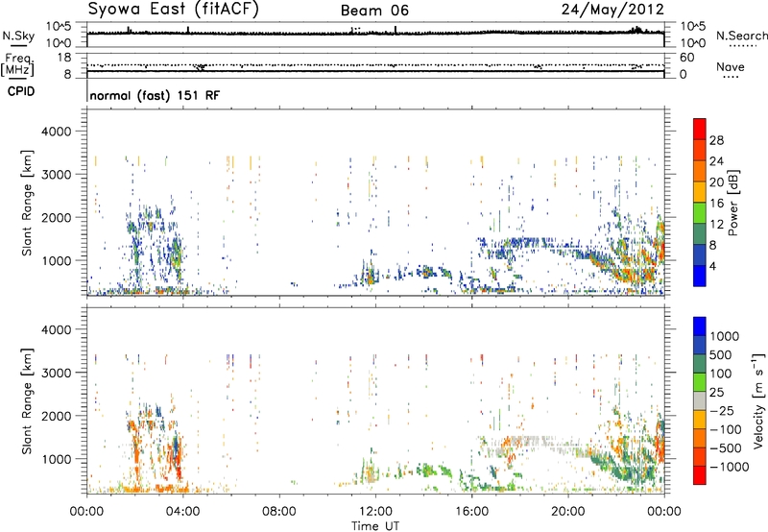Click the '100' tick on Velocity colorbar

720,374
